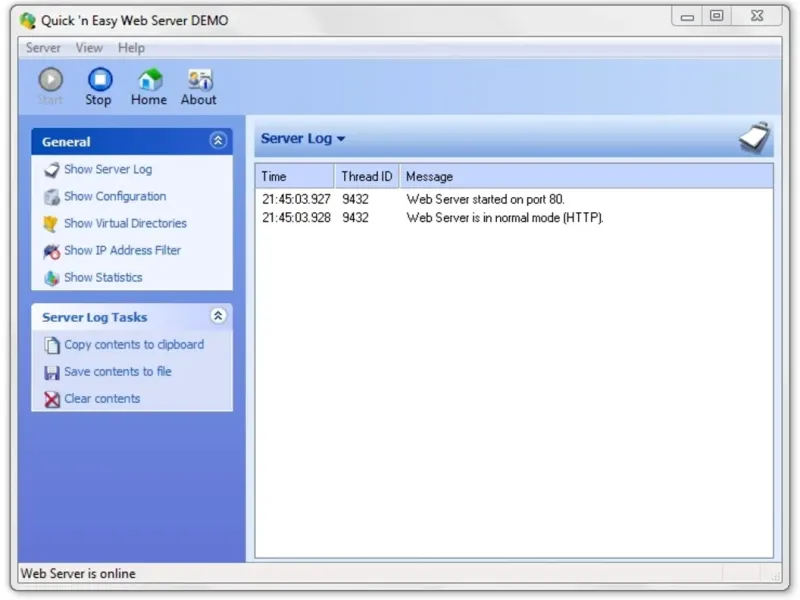Select log row 'Web Server is in normal mode (HTTP).'

(514, 218)
